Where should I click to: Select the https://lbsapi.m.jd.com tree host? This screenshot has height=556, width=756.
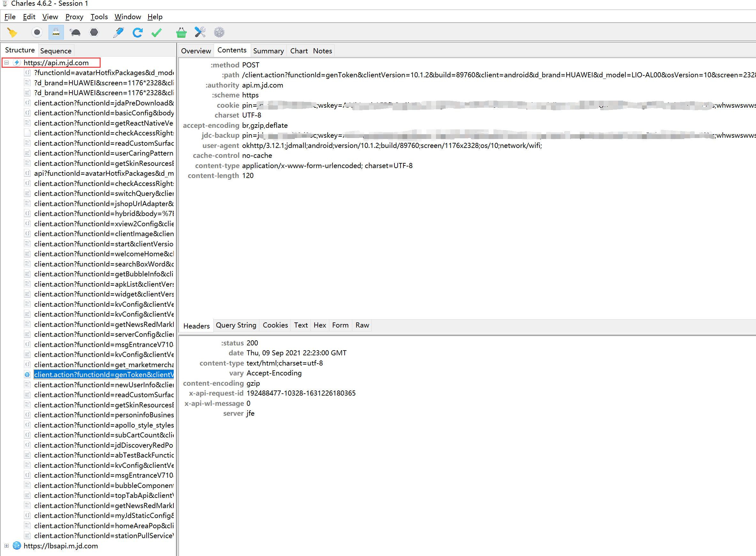pos(61,546)
